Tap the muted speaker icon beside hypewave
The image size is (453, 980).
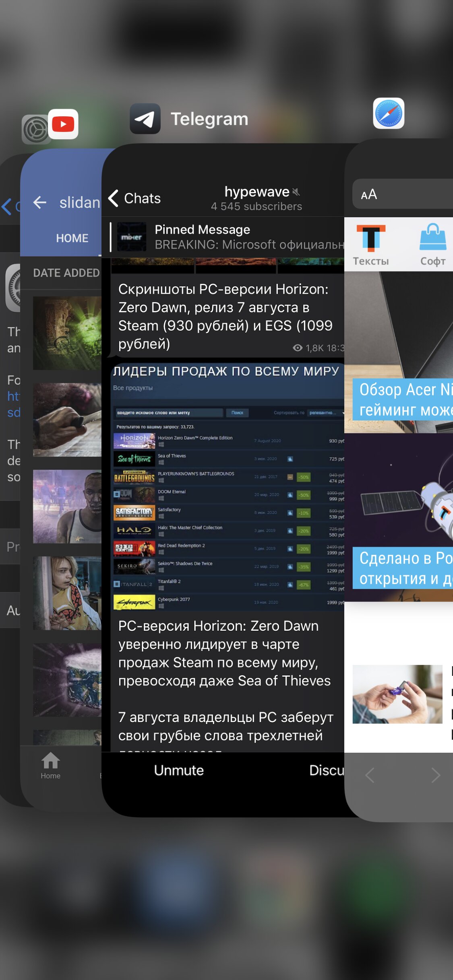pyautogui.click(x=296, y=192)
